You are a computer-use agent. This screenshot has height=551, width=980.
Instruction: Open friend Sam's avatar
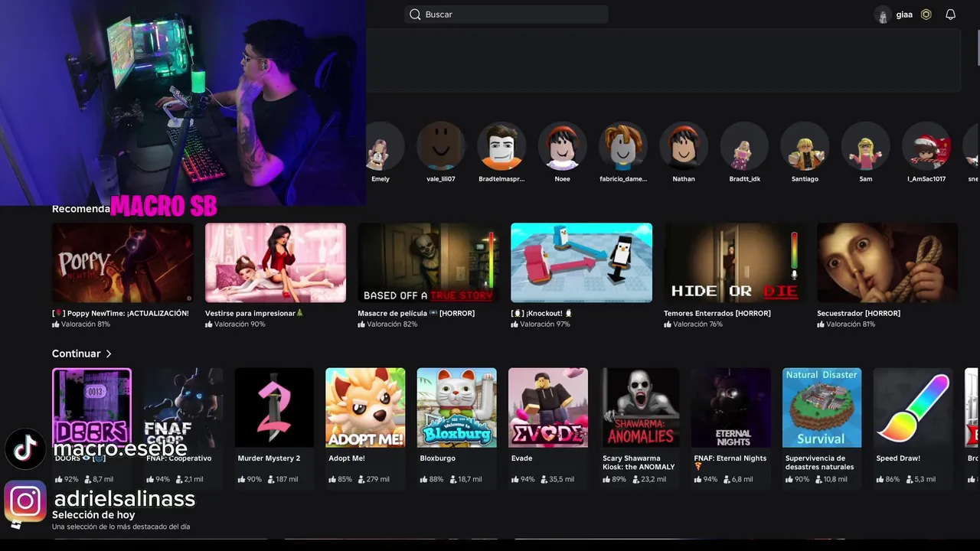click(865, 145)
